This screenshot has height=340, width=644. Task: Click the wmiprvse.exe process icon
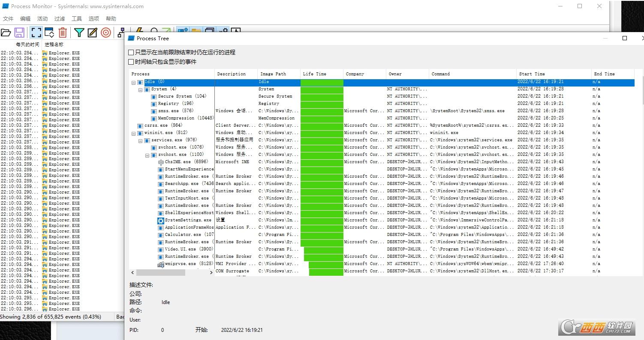coord(161,264)
